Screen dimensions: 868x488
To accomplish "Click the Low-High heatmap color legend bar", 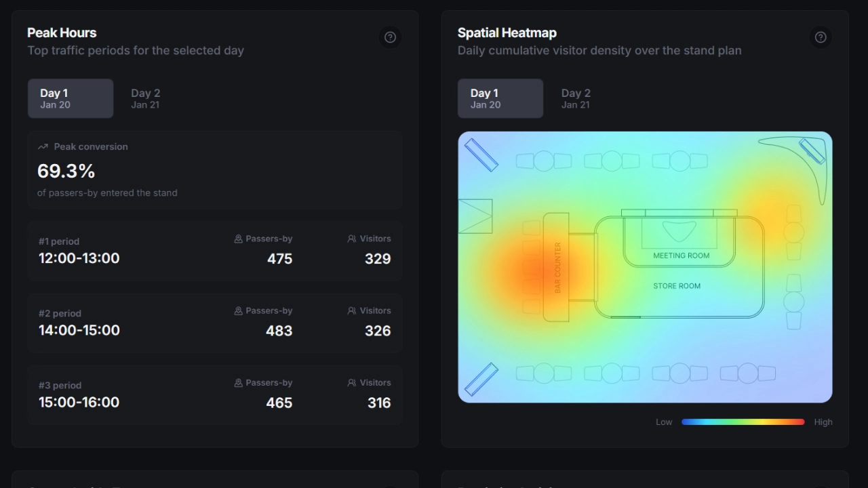I will tap(743, 422).
